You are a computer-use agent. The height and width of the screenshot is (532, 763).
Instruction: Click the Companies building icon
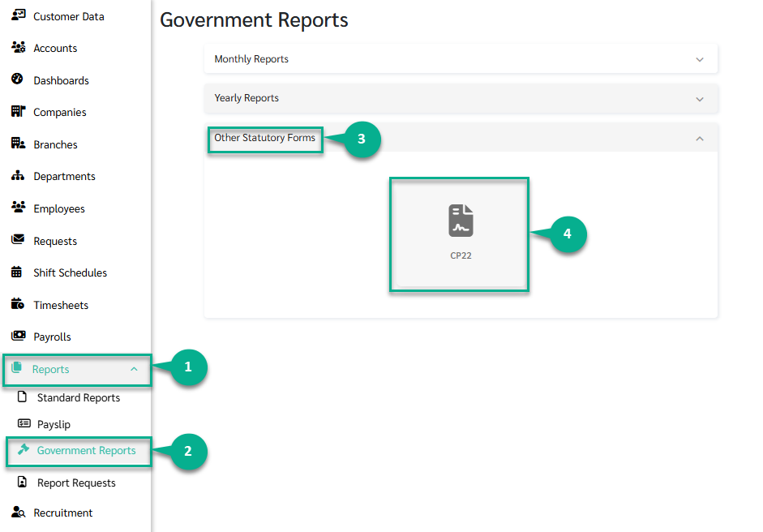18,111
